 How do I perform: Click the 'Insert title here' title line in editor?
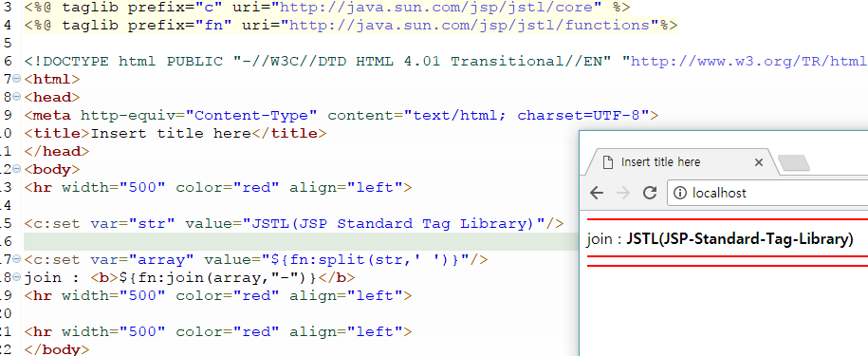click(x=175, y=134)
